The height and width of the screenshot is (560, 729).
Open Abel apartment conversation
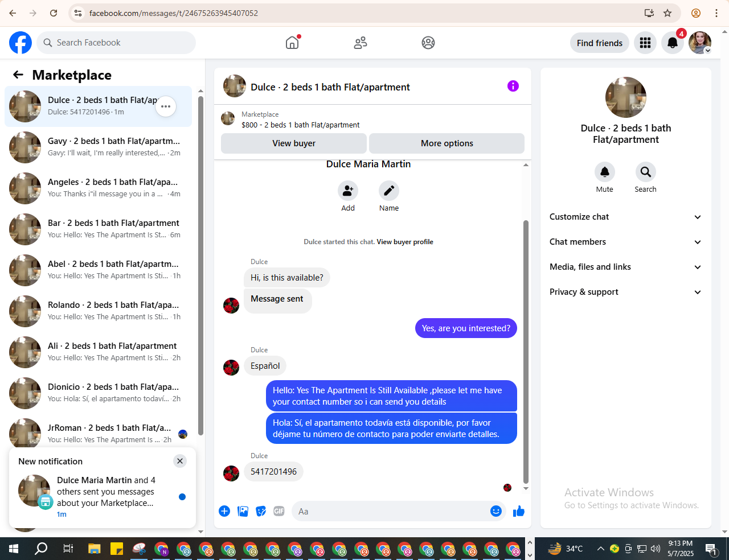(98, 270)
